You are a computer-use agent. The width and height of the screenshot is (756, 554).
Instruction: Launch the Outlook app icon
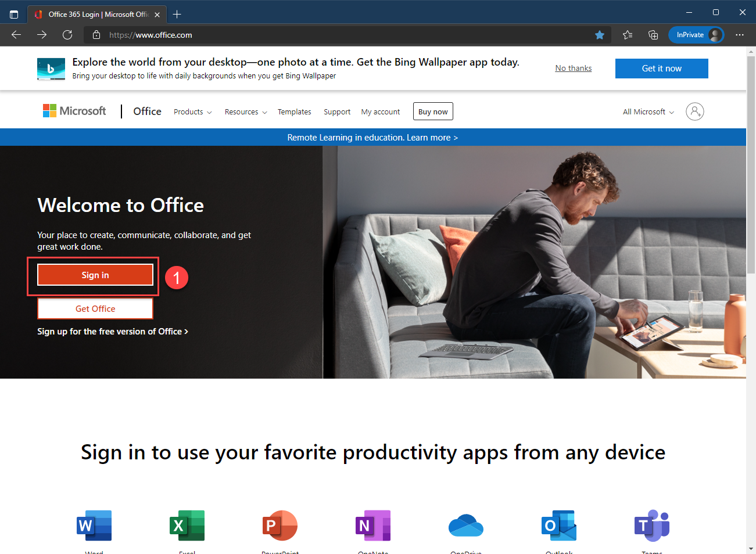pos(559,525)
